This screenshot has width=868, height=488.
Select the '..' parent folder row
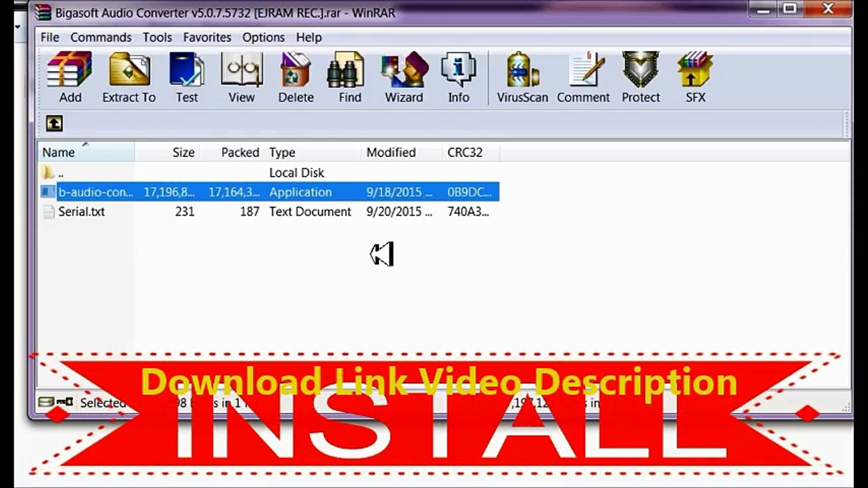(269, 173)
